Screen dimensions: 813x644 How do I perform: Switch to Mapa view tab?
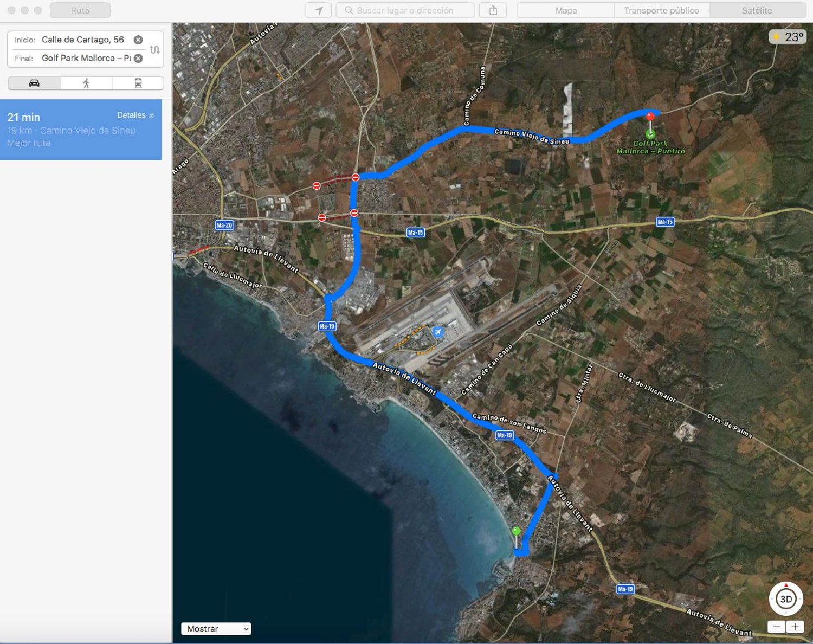566,10
